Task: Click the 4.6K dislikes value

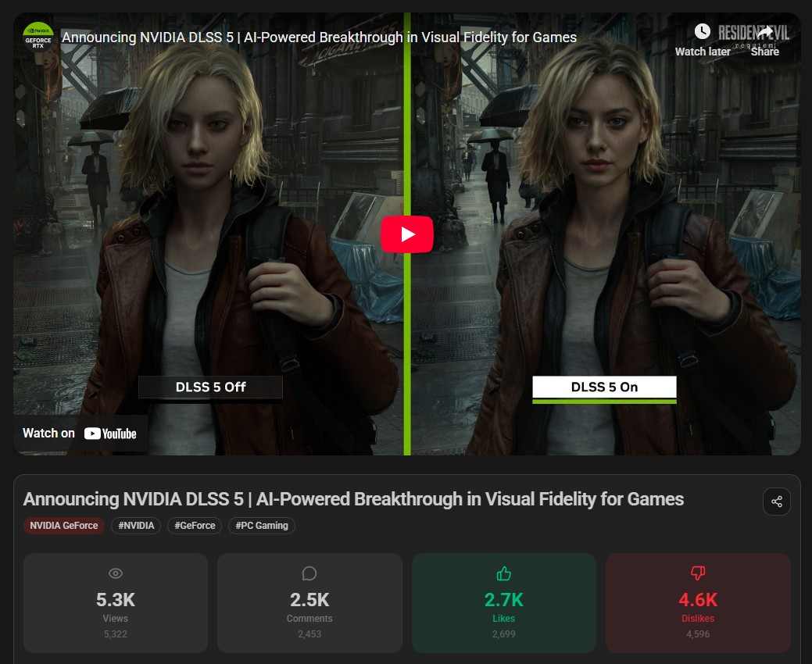Action: click(698, 599)
